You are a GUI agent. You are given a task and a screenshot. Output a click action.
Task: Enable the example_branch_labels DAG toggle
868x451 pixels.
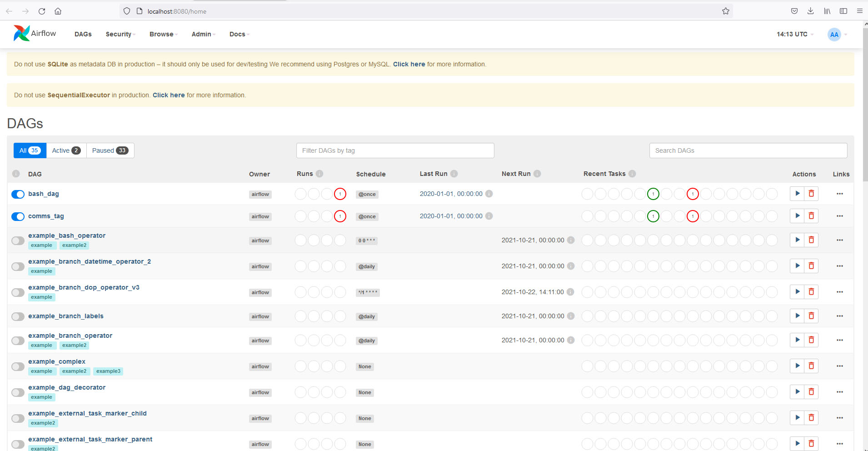coord(18,316)
